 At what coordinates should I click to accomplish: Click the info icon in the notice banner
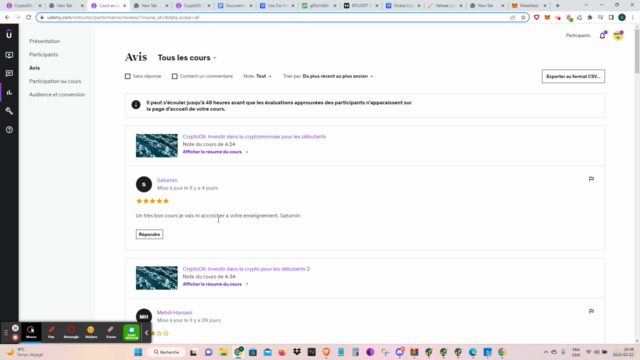pyautogui.click(x=136, y=105)
